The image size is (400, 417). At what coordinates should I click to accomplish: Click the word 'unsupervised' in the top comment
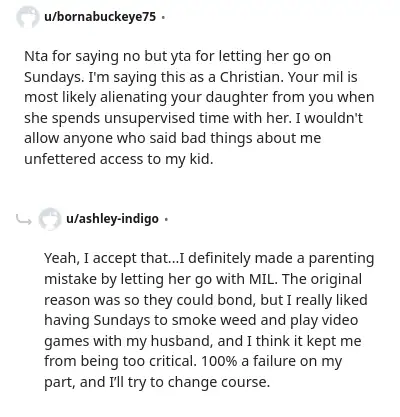coord(149,119)
